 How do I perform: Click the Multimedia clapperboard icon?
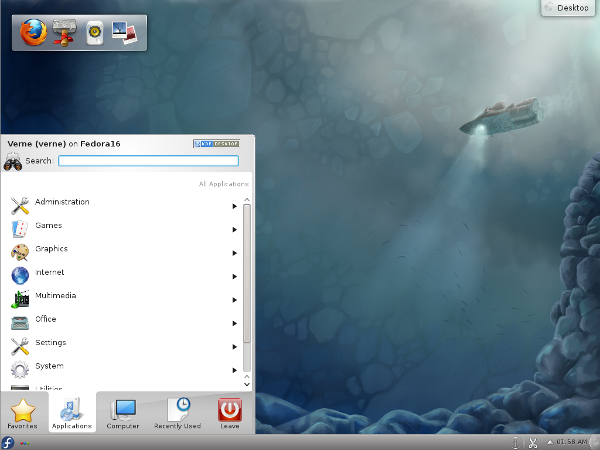[x=20, y=299]
